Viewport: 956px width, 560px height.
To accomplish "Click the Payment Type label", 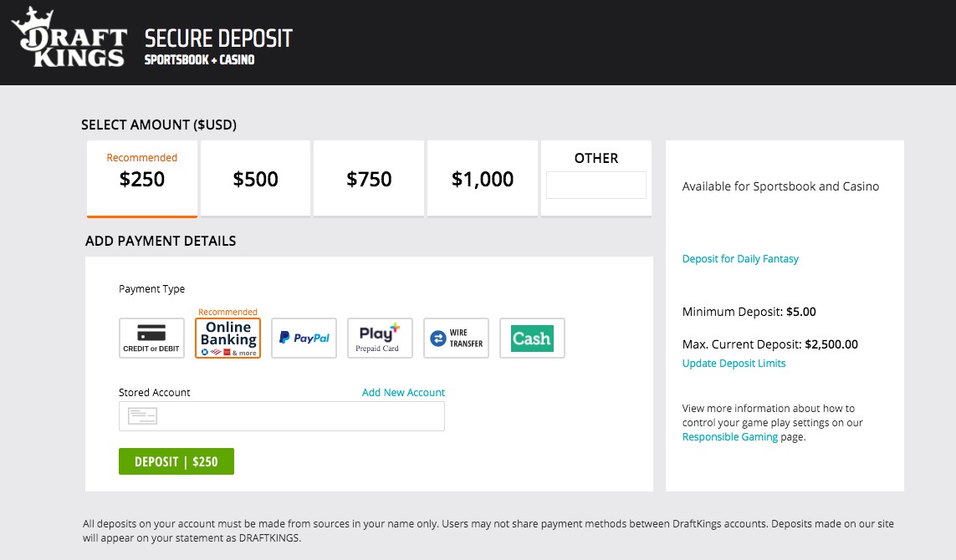I will coord(152,289).
